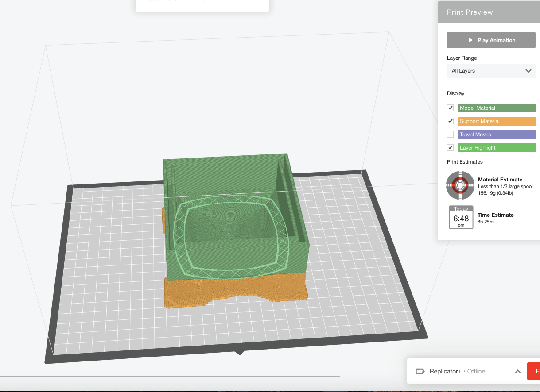This screenshot has height=392, width=540.
Task: Click the 8h 25m time estimate value
Action: (486, 222)
